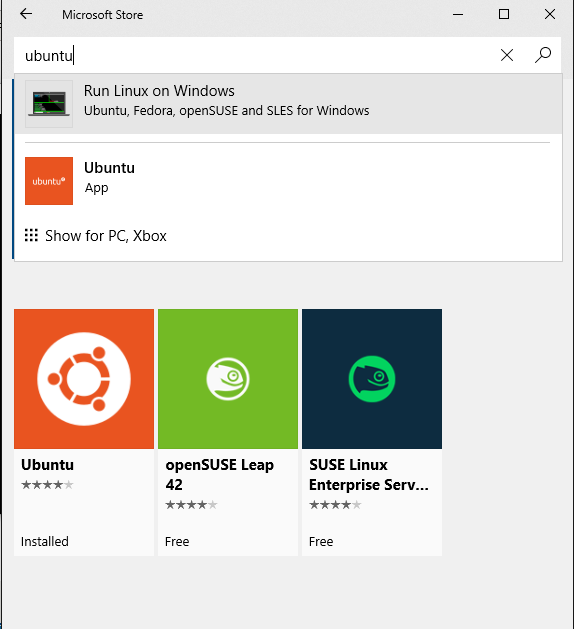This screenshot has width=574, height=629.
Task: Clear search text with the X icon
Action: point(507,55)
